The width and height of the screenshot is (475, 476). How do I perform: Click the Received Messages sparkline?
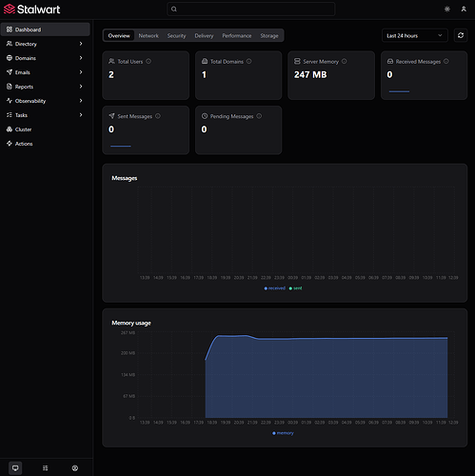pyautogui.click(x=399, y=91)
